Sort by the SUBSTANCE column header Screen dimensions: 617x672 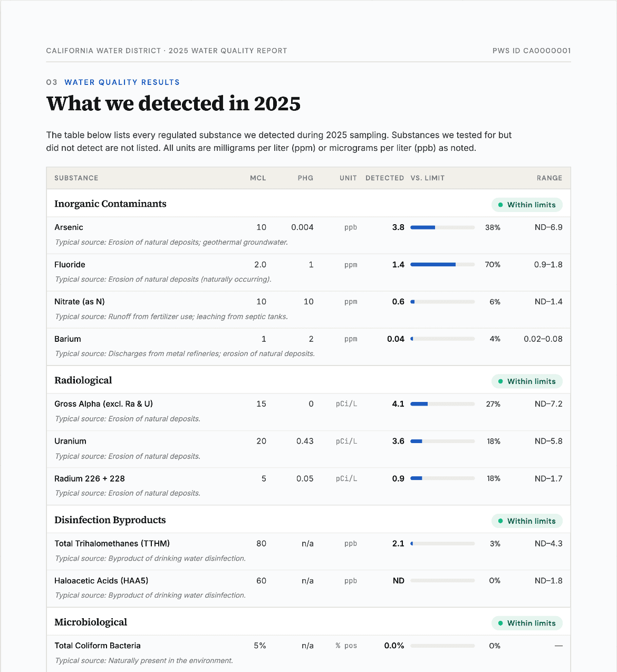[x=76, y=178]
